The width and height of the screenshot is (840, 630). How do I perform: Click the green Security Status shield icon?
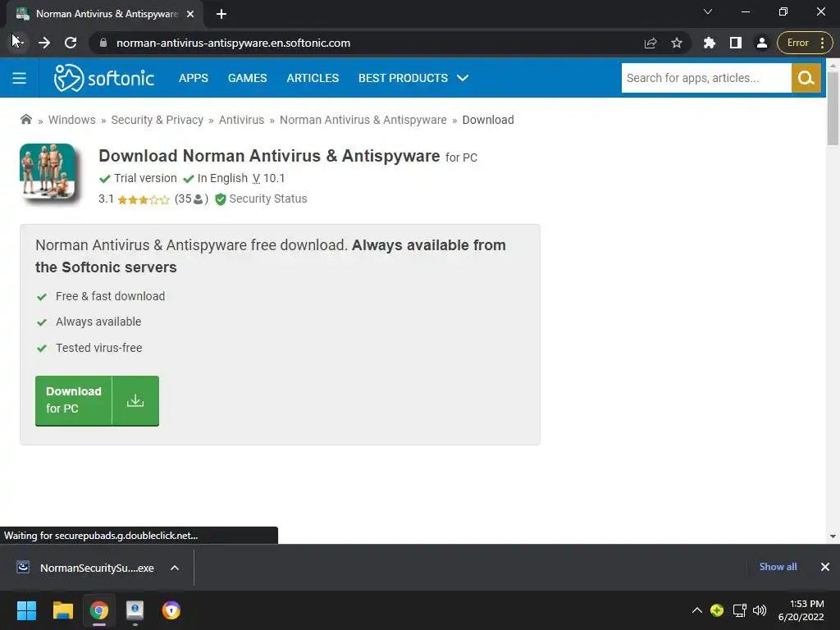point(220,199)
